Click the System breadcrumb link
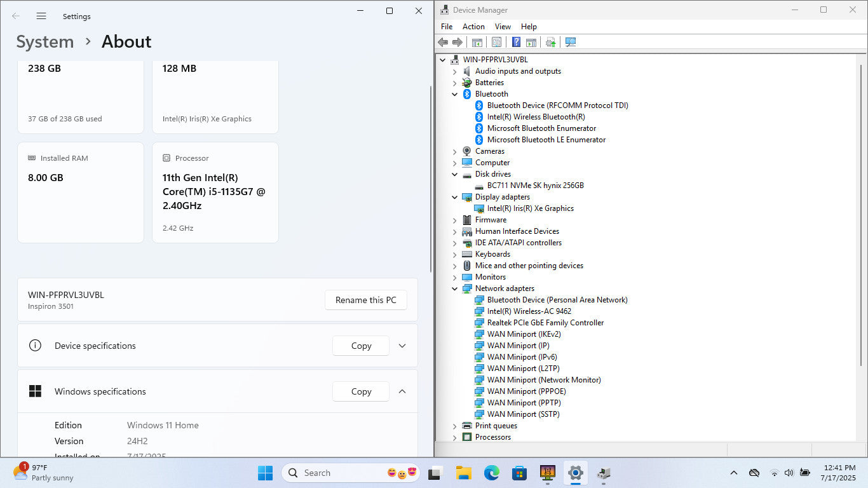 45,42
